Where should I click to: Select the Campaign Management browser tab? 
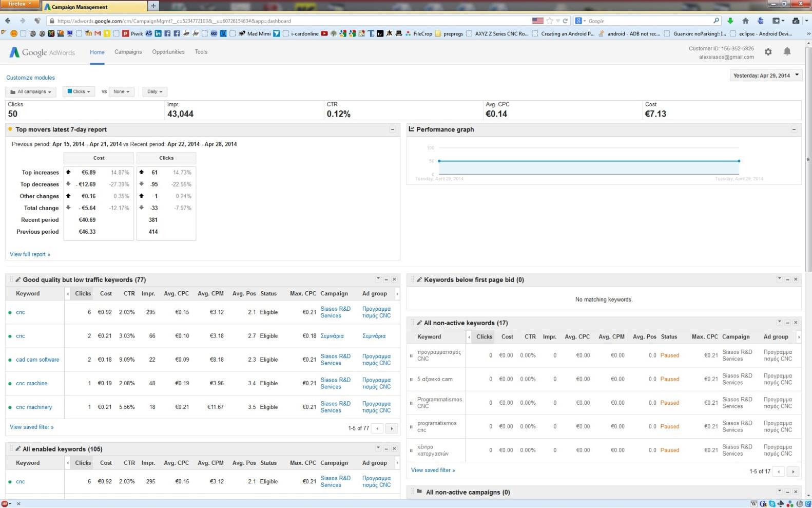tap(93, 7)
